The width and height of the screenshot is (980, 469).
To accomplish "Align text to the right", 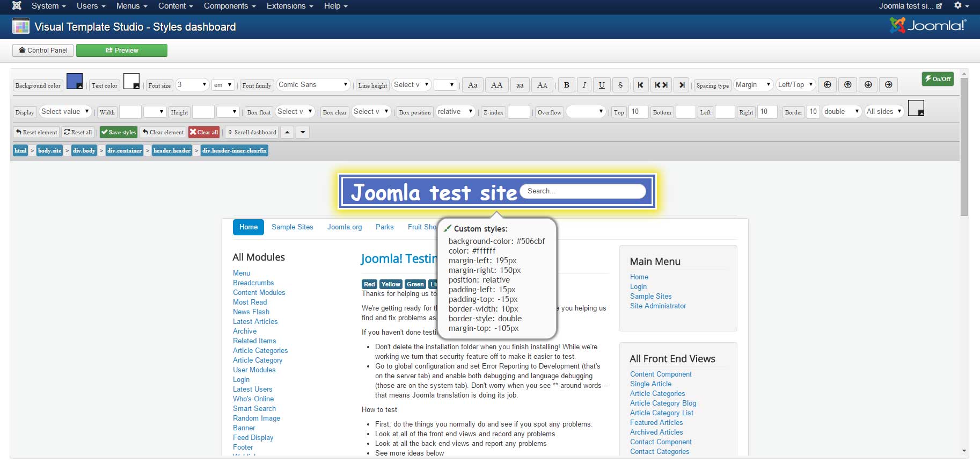I will [x=682, y=85].
